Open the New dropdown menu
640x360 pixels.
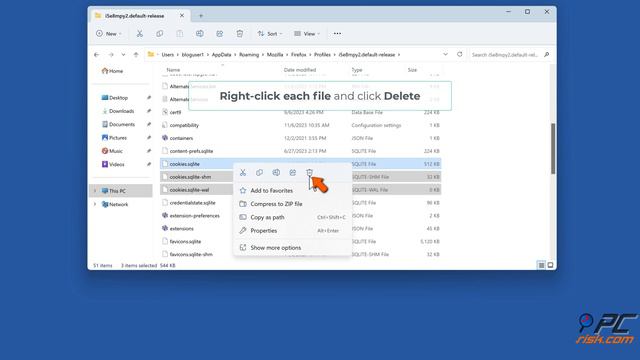[x=109, y=34]
